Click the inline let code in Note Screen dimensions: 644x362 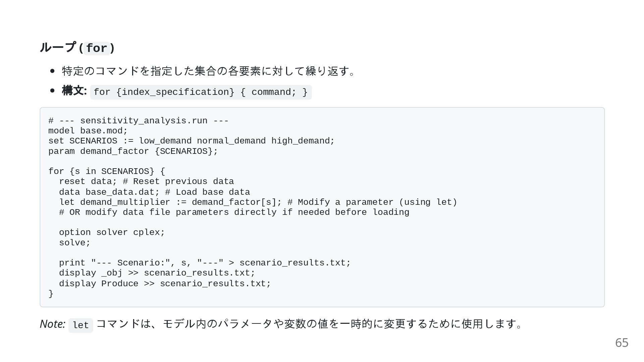(80, 325)
